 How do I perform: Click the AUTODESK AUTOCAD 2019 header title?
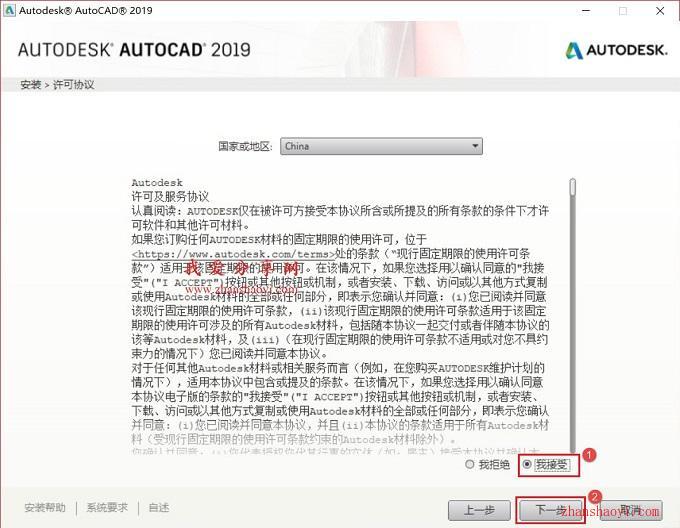tap(134, 50)
